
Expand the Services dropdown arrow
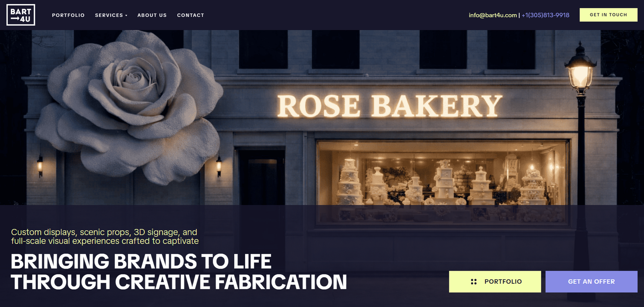click(x=126, y=16)
